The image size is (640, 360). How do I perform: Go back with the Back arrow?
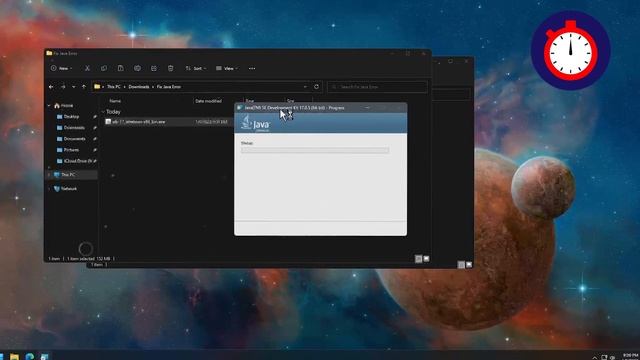click(x=51, y=87)
